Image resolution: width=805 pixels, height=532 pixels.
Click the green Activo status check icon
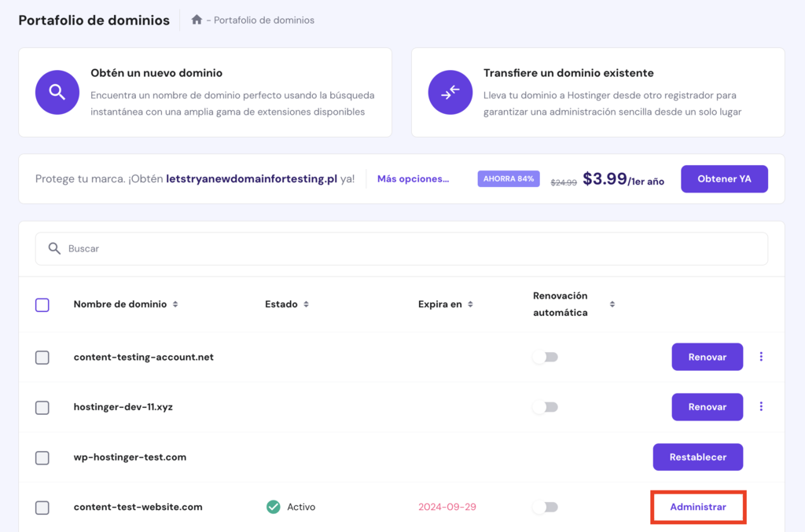click(x=272, y=507)
